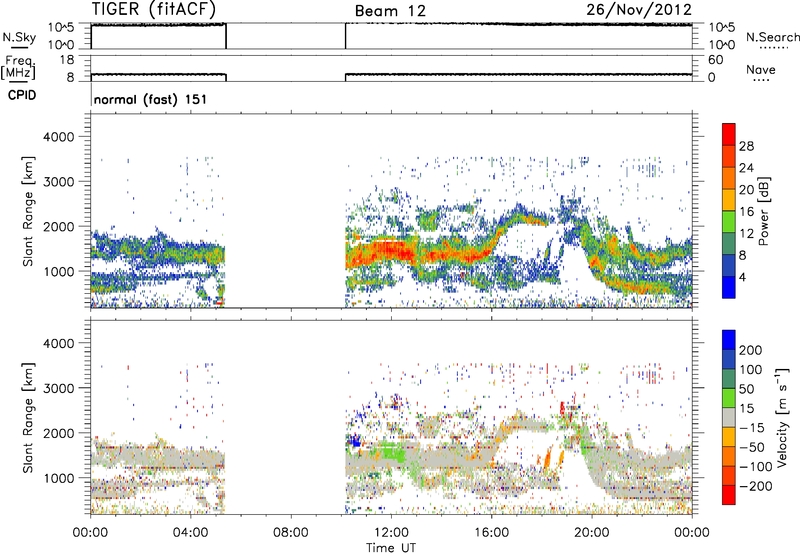Click the "100" tick on Velocity colorbar
This screenshot has height=554, width=800.
[751, 370]
